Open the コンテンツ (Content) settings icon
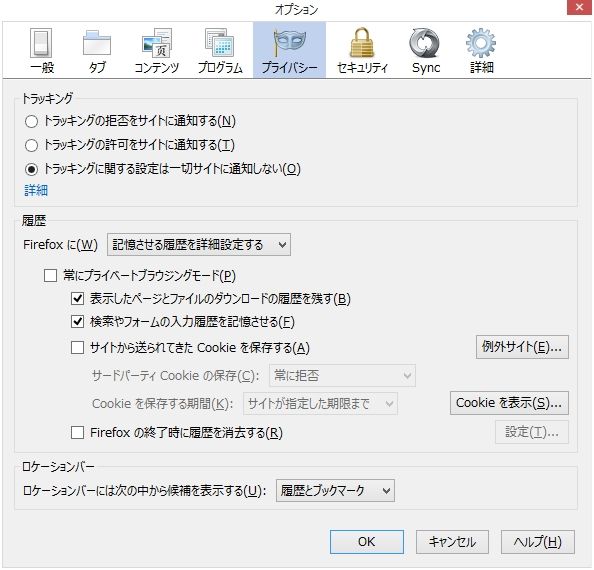The height and width of the screenshot is (570, 594). click(157, 50)
